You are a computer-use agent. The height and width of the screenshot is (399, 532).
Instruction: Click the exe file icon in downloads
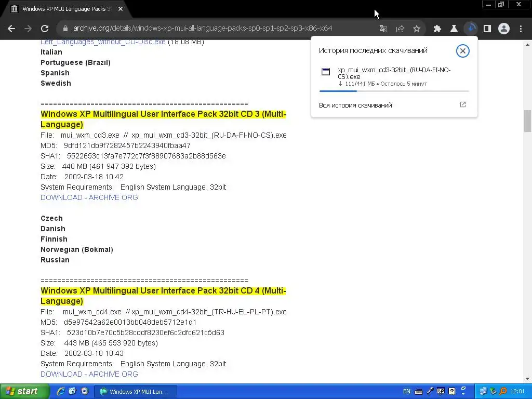326,72
